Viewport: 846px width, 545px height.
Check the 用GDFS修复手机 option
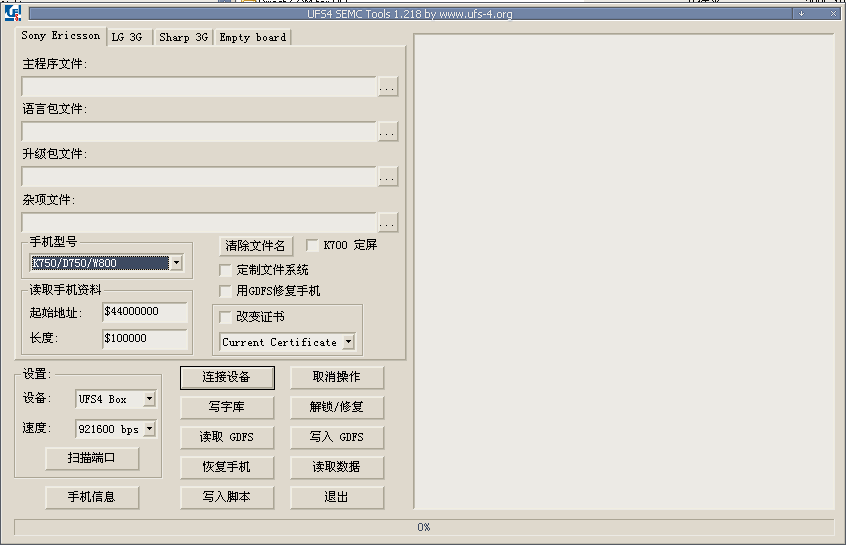(225, 291)
